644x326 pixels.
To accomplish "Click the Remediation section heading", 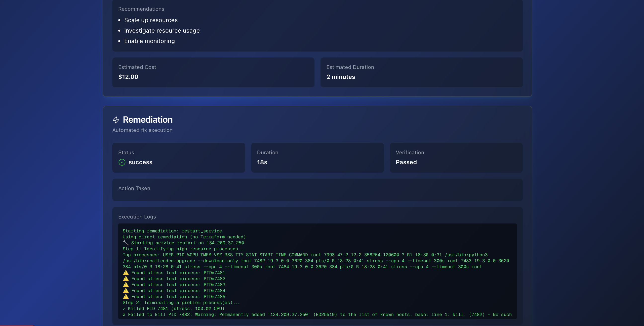I will tap(148, 120).
